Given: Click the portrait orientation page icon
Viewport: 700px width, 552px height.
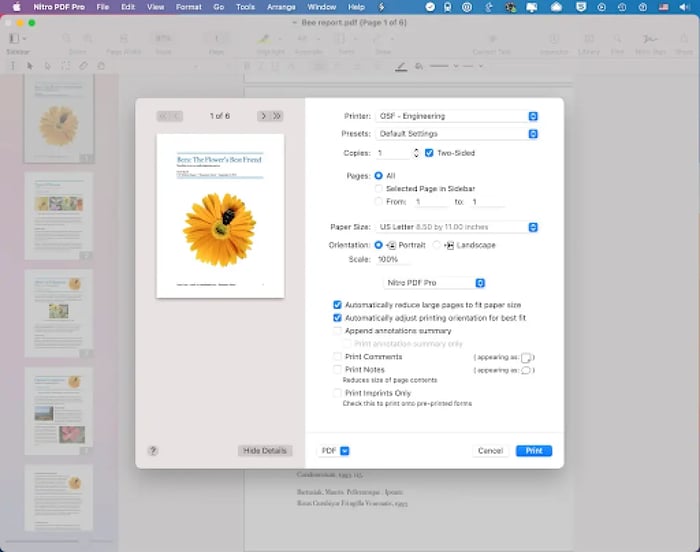Looking at the screenshot, I should tap(392, 245).
